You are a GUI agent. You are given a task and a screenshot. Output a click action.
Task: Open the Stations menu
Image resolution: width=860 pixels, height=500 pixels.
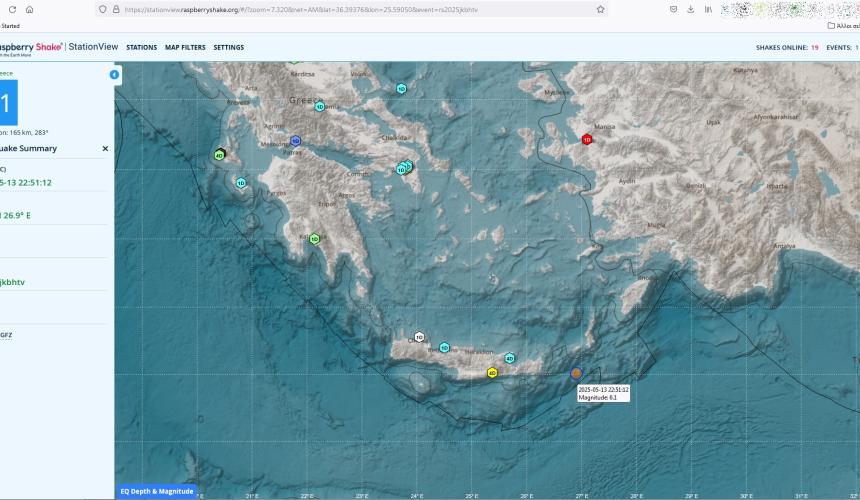[141, 47]
